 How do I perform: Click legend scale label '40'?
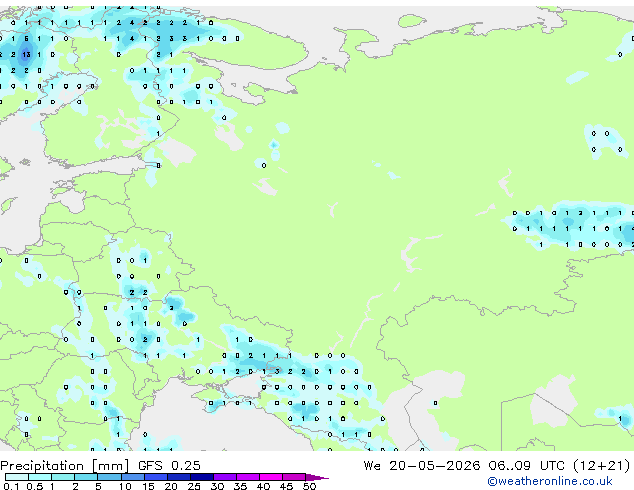[x=263, y=486]
